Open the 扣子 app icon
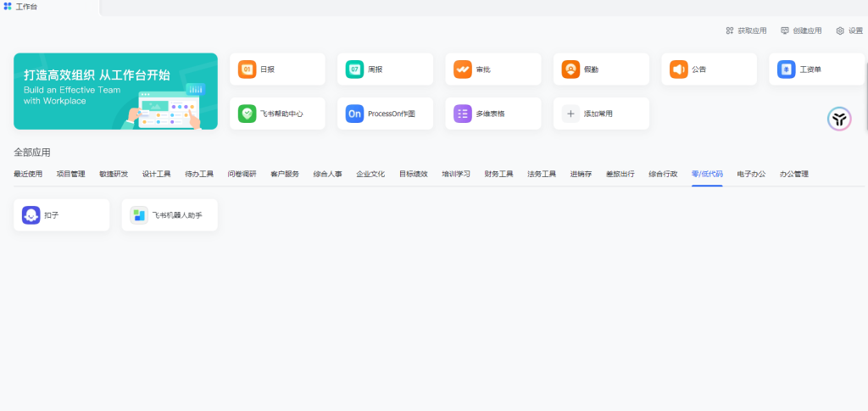The height and width of the screenshot is (411, 868). coord(31,215)
